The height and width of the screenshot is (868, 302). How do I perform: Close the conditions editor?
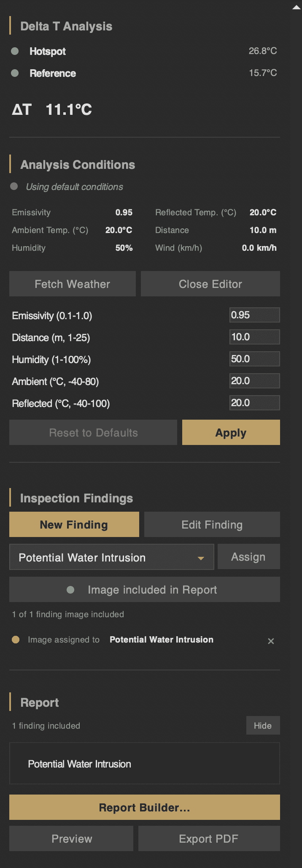click(210, 284)
